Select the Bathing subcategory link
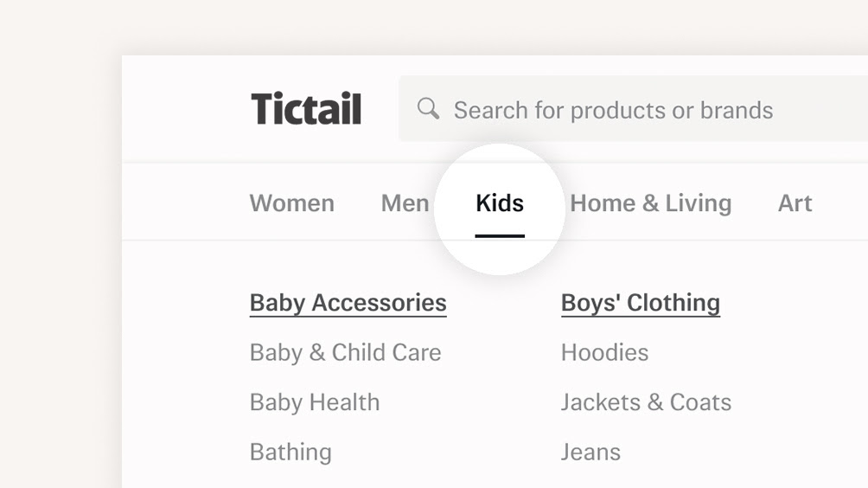Viewport: 868px width, 488px height. [x=290, y=453]
